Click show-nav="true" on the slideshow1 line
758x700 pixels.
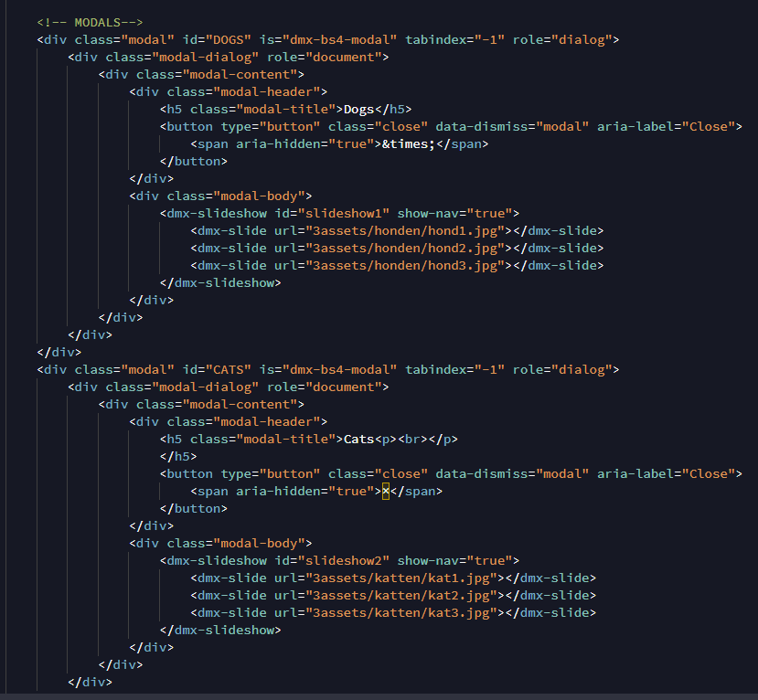pyautogui.click(x=455, y=214)
